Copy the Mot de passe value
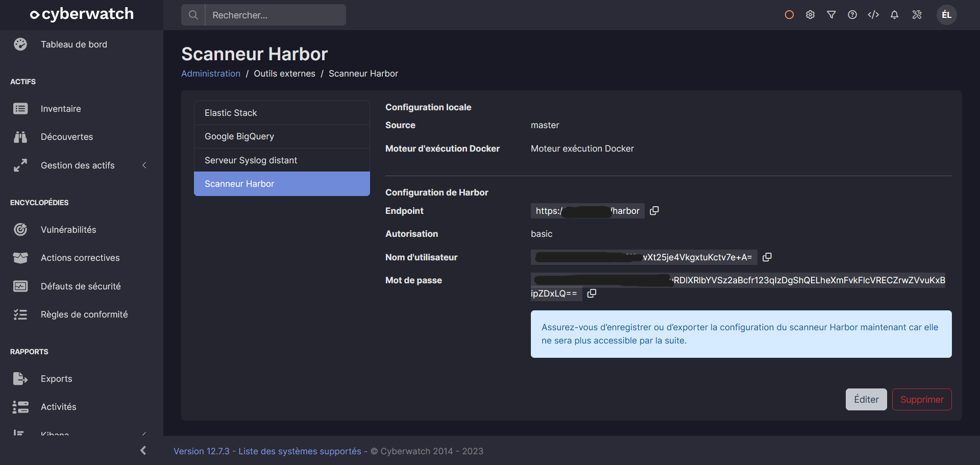Screen dimensions: 980x465 592,293
